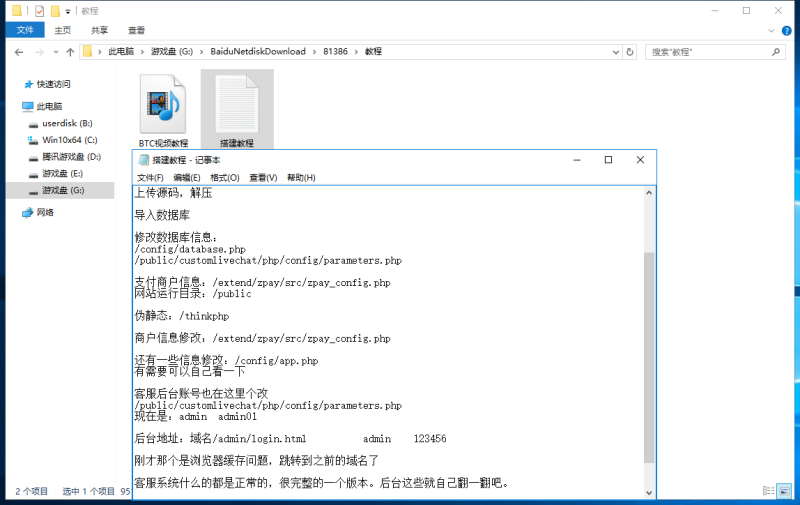The width and height of the screenshot is (800, 505).
Task: Click the Notepad vertical scrollbar thumb
Action: [649, 357]
